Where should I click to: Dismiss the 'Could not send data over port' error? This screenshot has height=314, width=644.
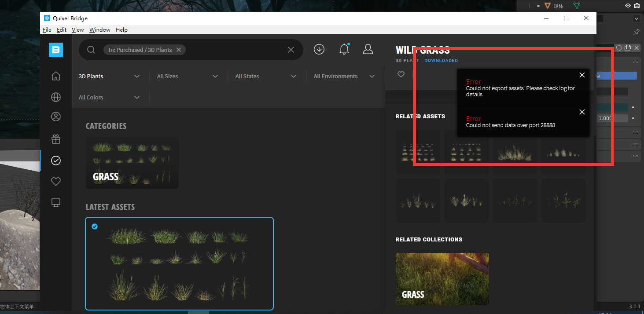582,112
